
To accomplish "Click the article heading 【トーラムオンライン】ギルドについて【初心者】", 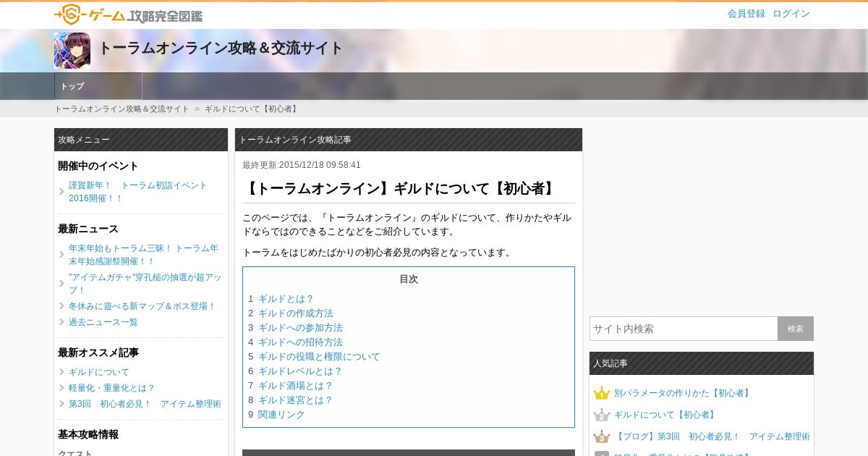I will [400, 189].
